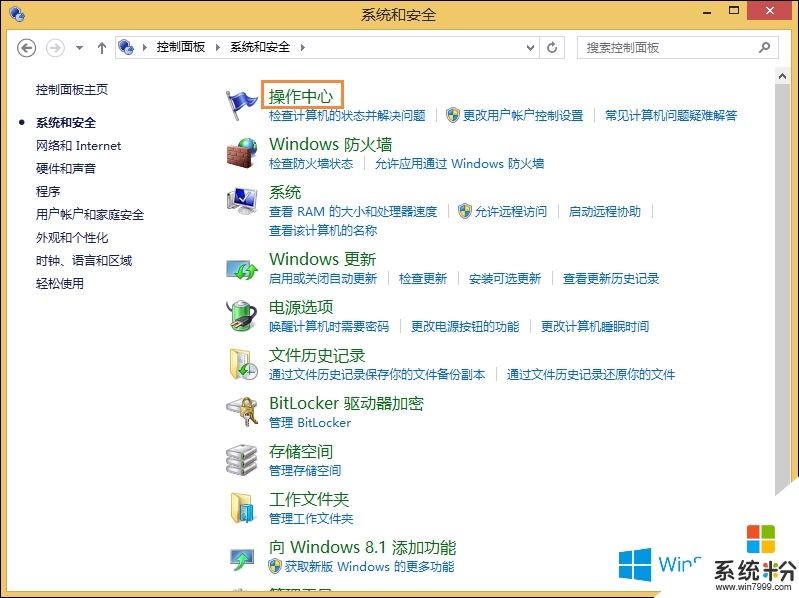Click the Add features to Windows 8.1 icon

coord(241,559)
